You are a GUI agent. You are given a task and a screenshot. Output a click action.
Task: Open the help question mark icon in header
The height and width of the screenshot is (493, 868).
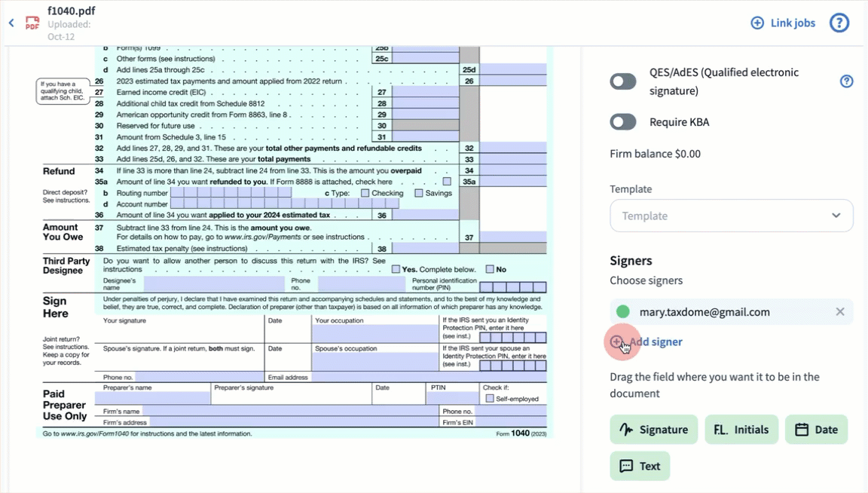point(839,23)
